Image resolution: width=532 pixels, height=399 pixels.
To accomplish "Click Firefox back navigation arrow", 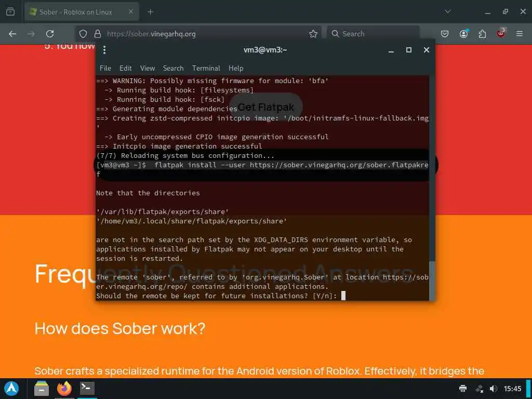I will pyautogui.click(x=12, y=34).
